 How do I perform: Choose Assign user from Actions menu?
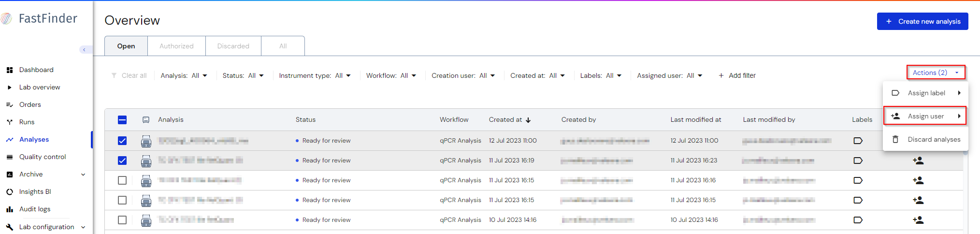point(925,116)
